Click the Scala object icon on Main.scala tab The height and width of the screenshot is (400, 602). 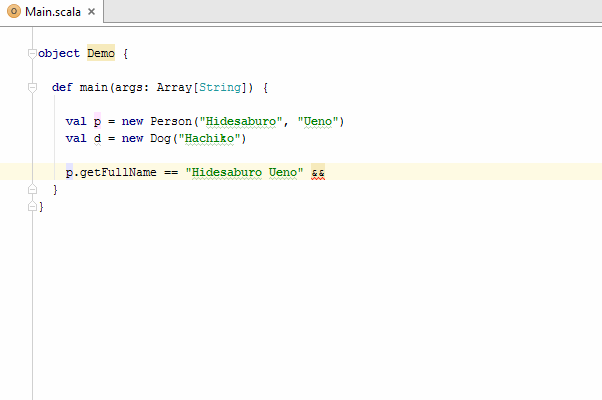14,11
